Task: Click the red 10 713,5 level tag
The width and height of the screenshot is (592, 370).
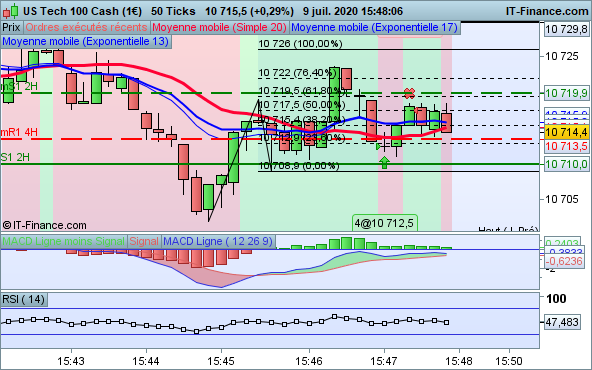Action: 567,146
